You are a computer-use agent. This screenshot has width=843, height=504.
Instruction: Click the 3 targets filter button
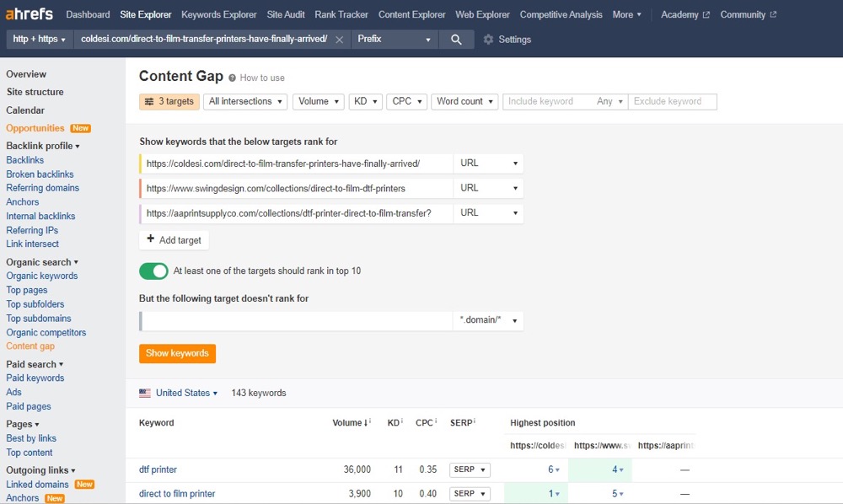[x=169, y=101]
